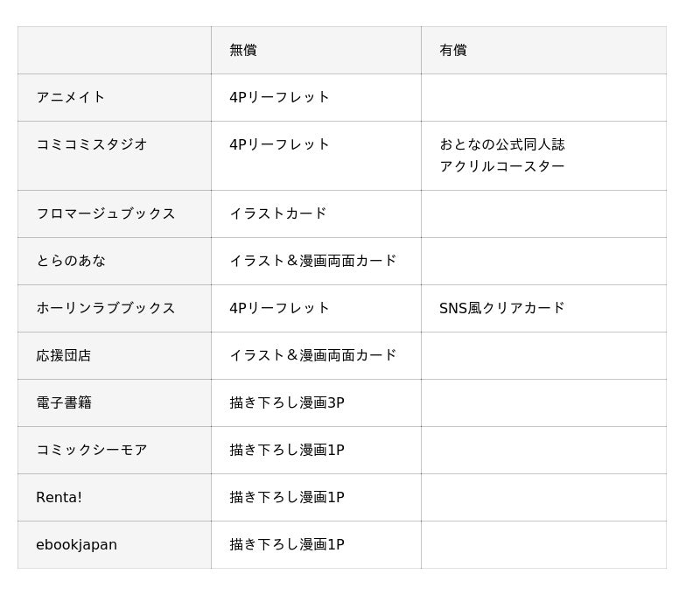Click the コミックシーモア store cell
The image size is (700, 595).
pos(92,451)
